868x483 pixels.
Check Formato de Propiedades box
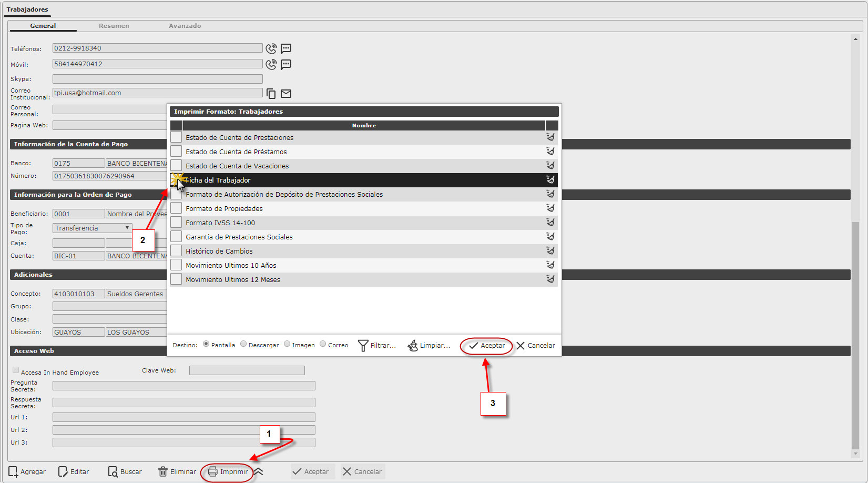pos(176,208)
